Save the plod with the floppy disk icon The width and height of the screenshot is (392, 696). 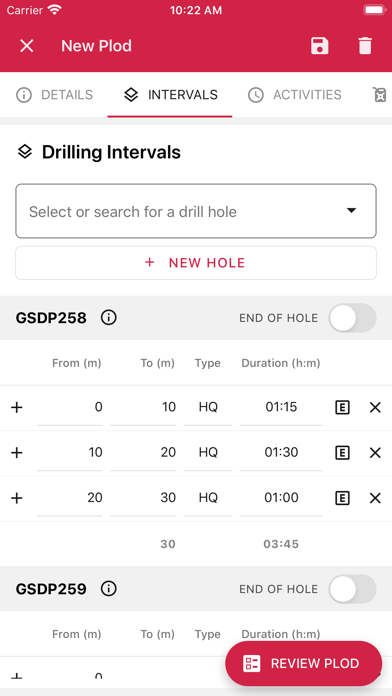click(320, 46)
